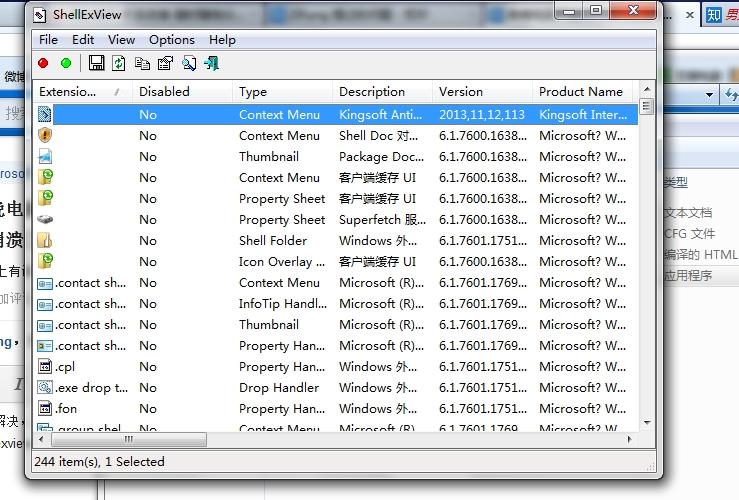Viewport: 739px width, 500px height.
Task: Select the .exe drop target row
Action: click(x=336, y=387)
